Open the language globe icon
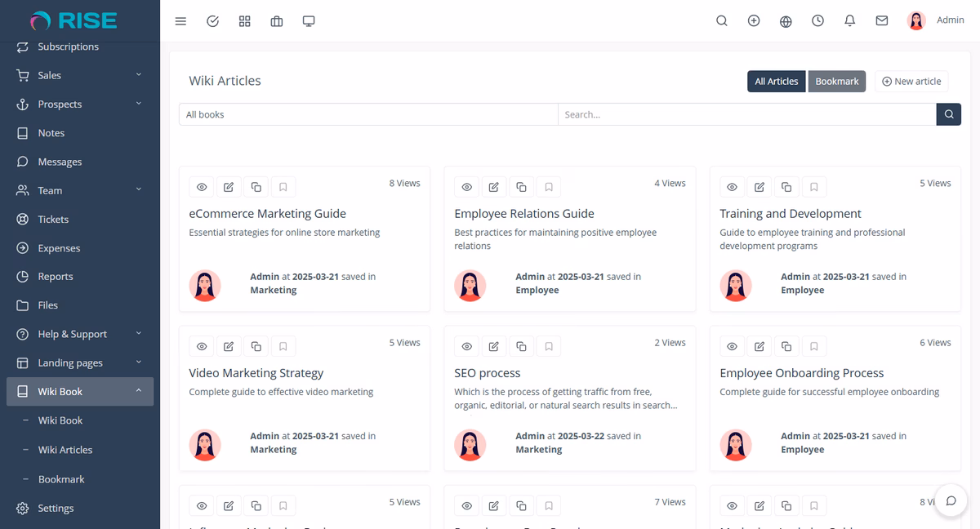 pyautogui.click(x=785, y=20)
